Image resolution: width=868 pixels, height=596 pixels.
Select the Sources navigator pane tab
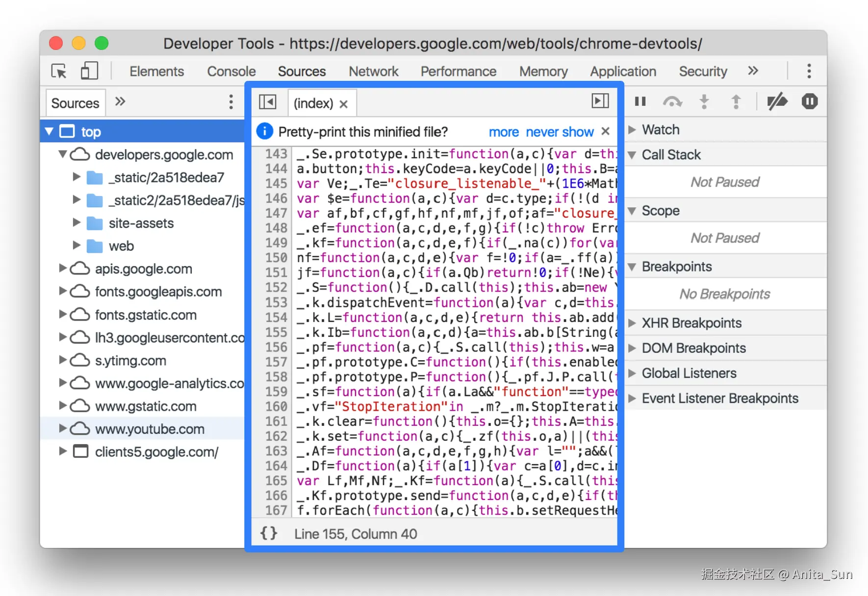point(75,103)
